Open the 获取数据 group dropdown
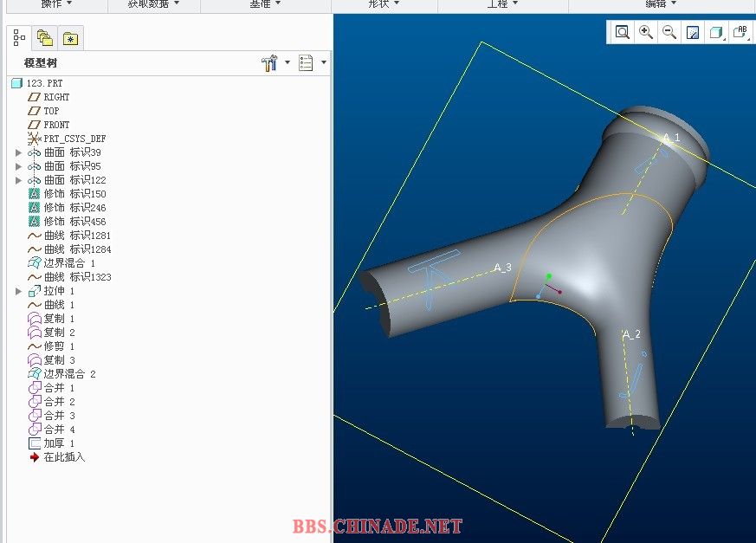Viewport: 756px width, 543px height. click(x=153, y=4)
